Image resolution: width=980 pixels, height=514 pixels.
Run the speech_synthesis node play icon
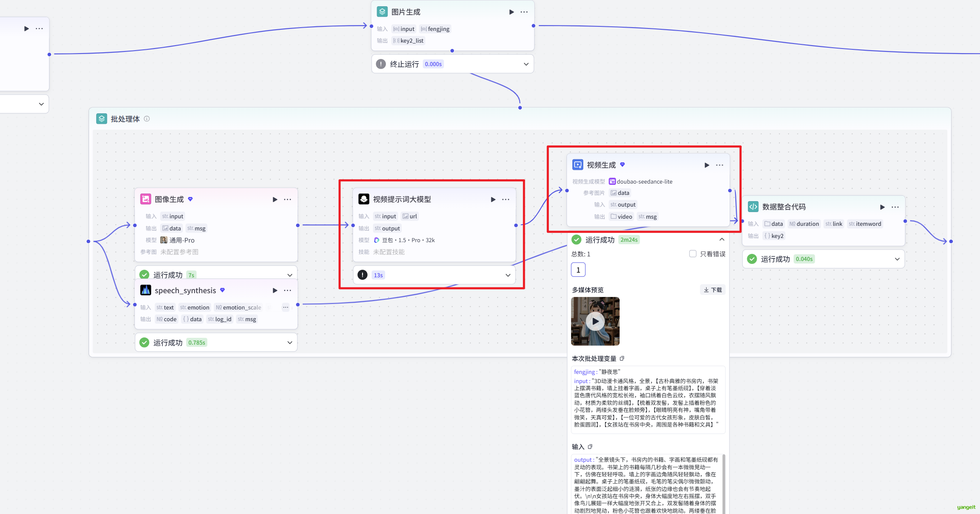click(x=275, y=290)
